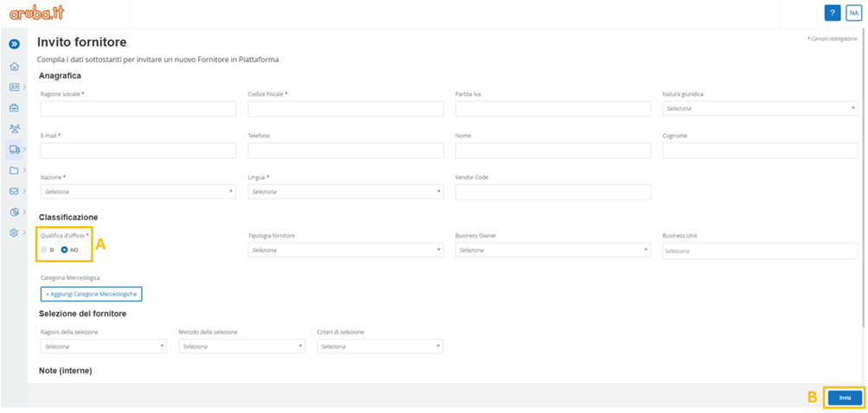Open the settings gear icon
Screen dimensions: 868x413
click(14, 232)
